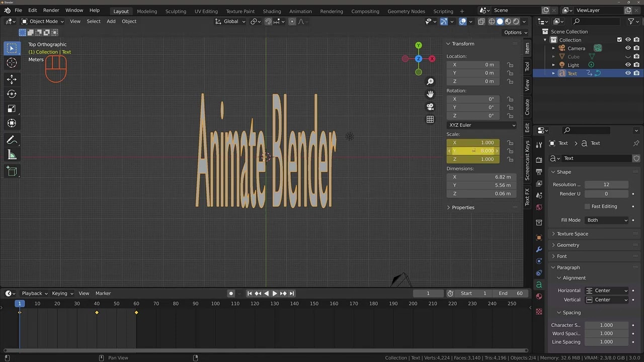Select the keyframe at frame 40
This screenshot has width=644, height=362.
[x=97, y=313]
